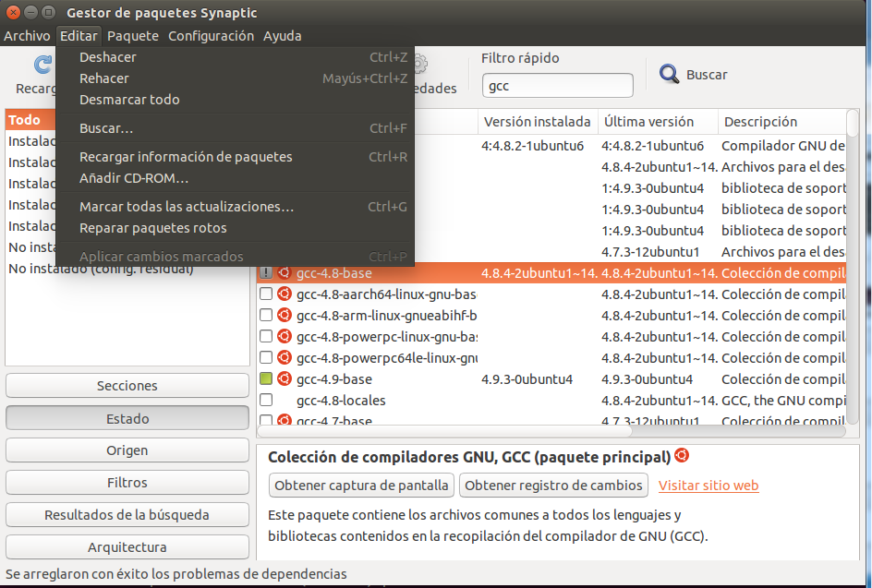Click the Buscar magnifying glass icon
872x588 pixels.
(669, 74)
